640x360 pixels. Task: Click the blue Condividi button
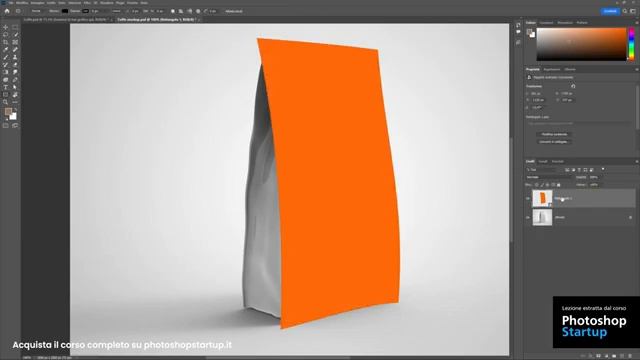click(610, 11)
